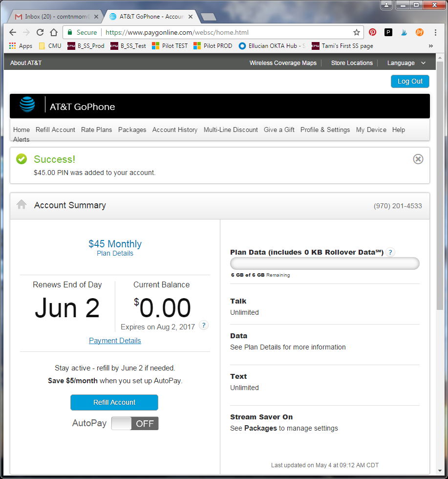Image resolution: width=448 pixels, height=479 pixels.
Task: Open the About AT&T link
Action: coord(26,63)
